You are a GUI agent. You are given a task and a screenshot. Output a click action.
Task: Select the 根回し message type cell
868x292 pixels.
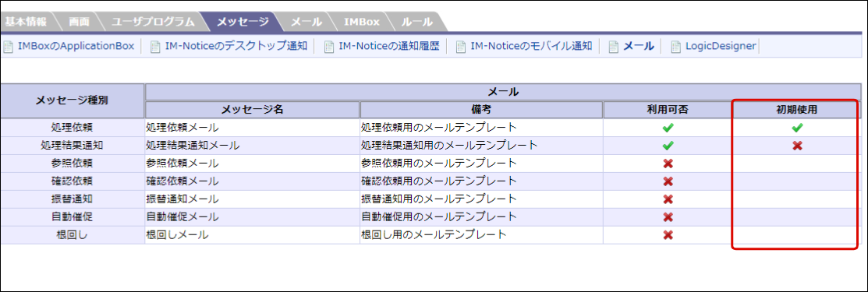73,234
